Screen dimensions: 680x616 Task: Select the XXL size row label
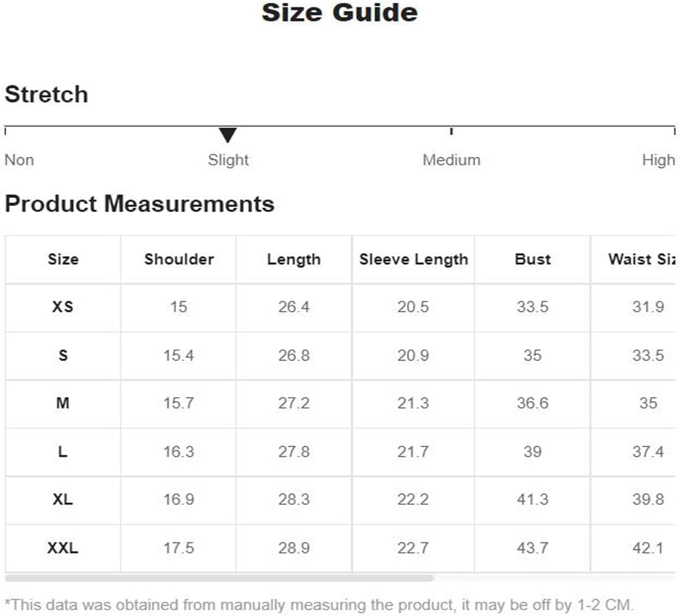(x=63, y=548)
